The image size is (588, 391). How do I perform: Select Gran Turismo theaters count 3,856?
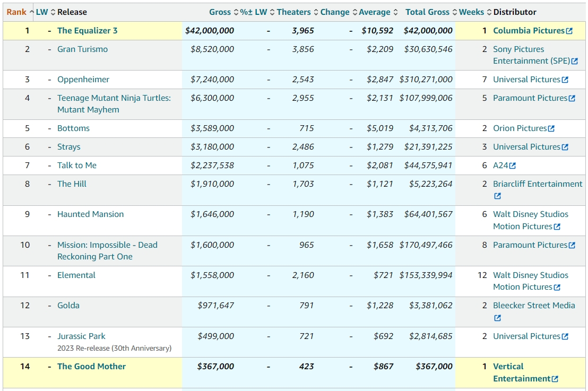(303, 49)
